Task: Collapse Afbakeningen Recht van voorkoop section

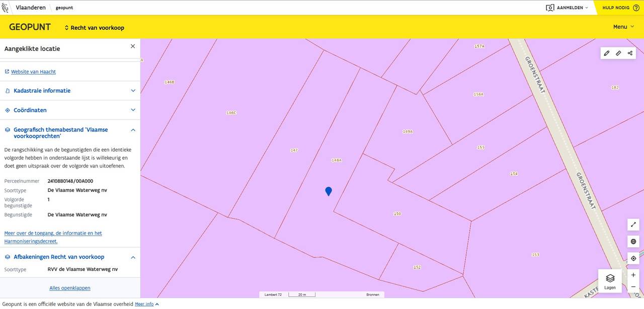Action: click(x=133, y=257)
